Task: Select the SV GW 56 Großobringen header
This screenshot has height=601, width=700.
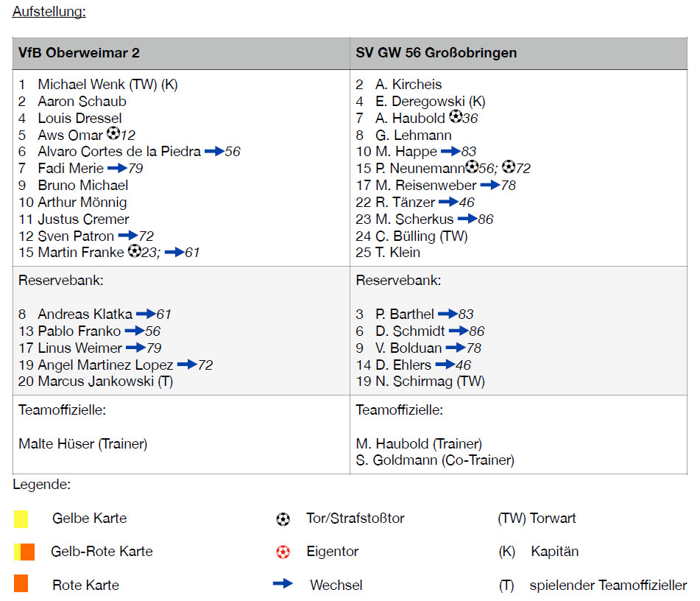Action: pos(436,53)
